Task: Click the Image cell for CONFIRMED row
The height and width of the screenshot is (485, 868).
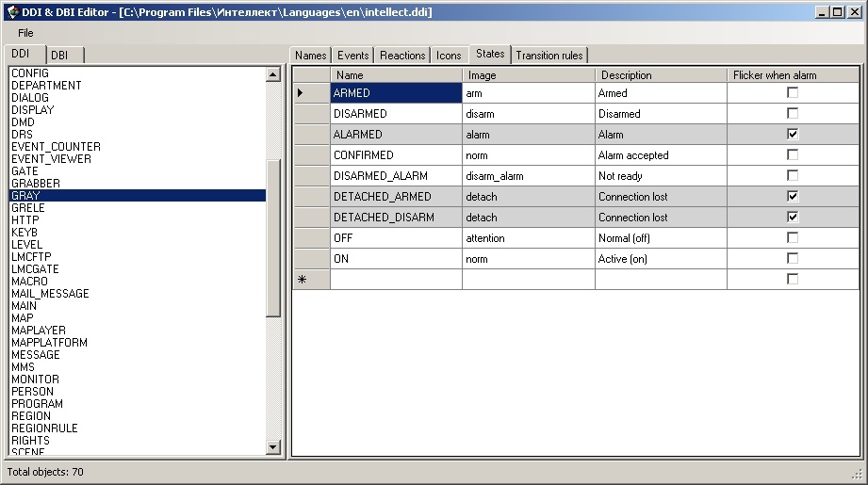Action: click(x=528, y=155)
